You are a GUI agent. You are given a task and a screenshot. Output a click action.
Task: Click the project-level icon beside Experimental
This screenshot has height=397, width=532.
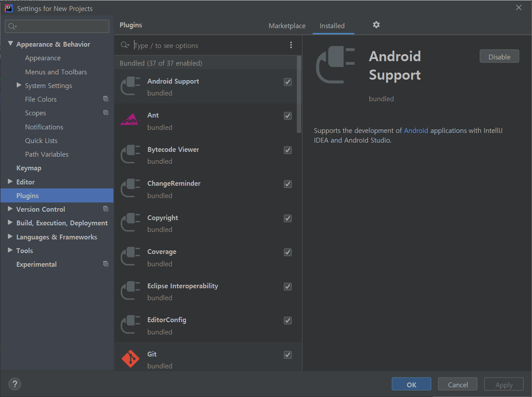pos(106,264)
